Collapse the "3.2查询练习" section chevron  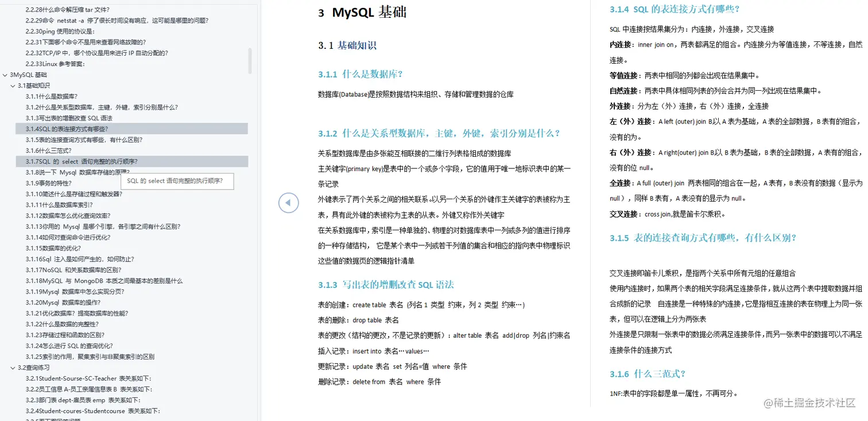coord(13,368)
